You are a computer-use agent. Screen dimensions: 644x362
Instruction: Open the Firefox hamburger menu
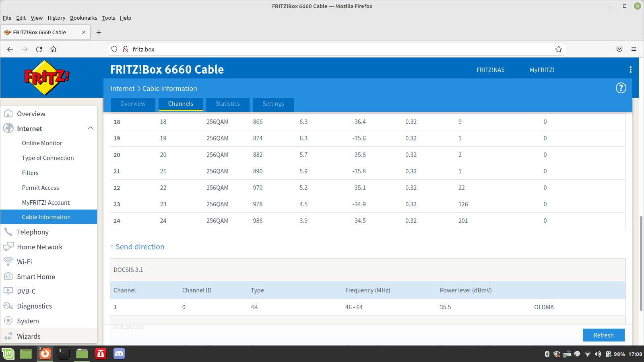pos(634,49)
